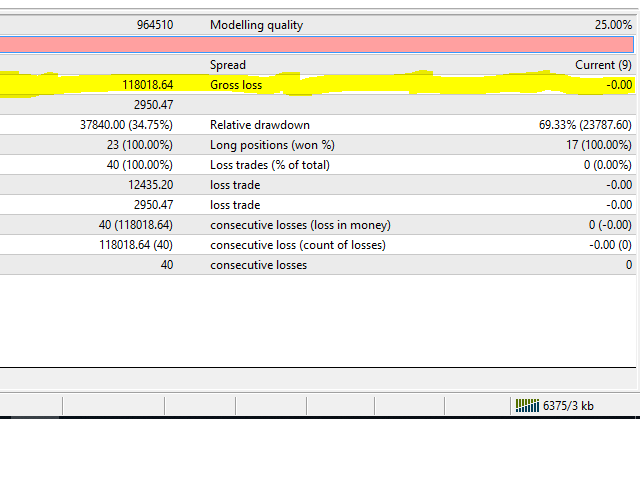640x480 pixels.
Task: Select the consecutive losses (loss in money) label
Action: 300,225
